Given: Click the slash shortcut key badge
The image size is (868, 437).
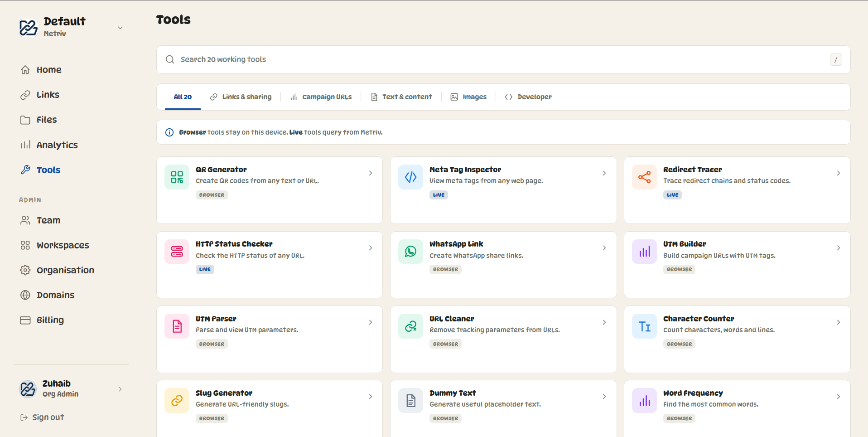Looking at the screenshot, I should click(x=836, y=59).
